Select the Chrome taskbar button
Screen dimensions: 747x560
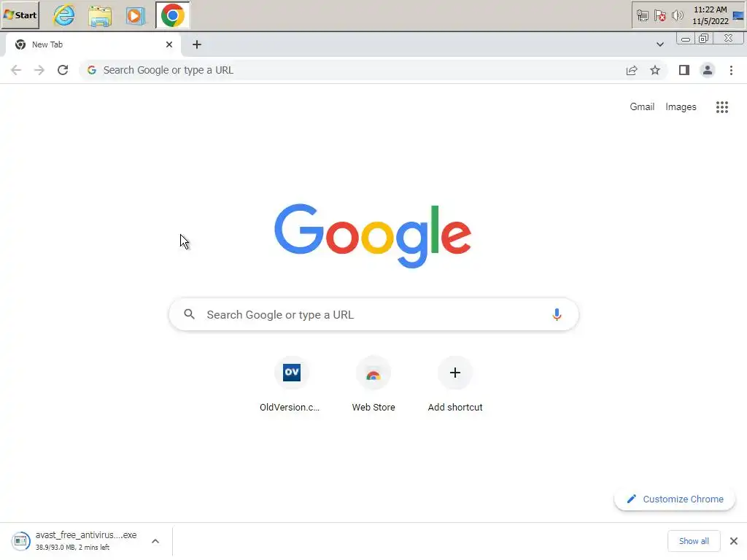(x=172, y=15)
